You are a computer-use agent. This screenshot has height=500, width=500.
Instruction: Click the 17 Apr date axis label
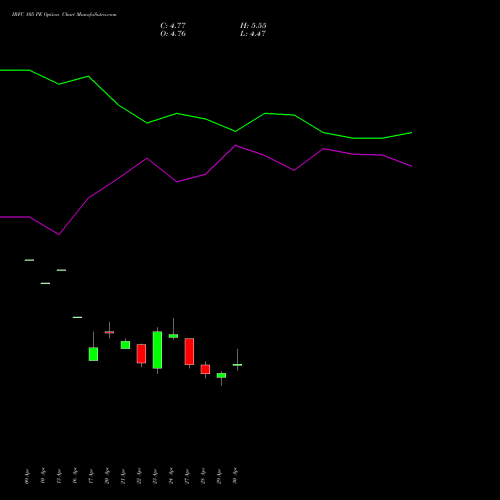click(91, 476)
